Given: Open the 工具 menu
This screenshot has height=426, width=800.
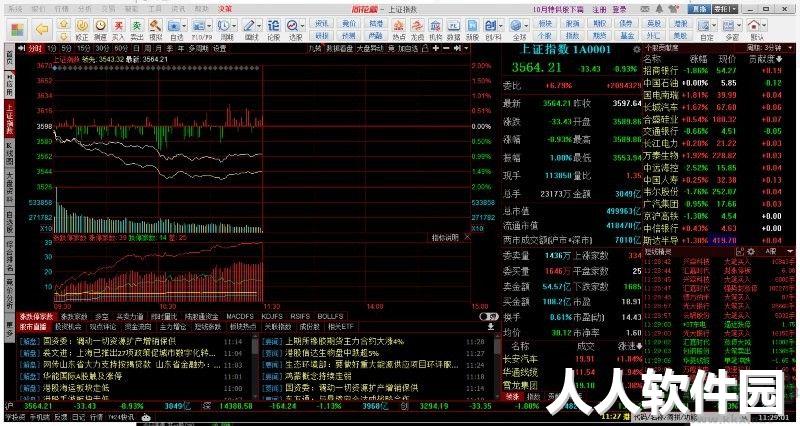Looking at the screenshot, I should coord(155,9).
